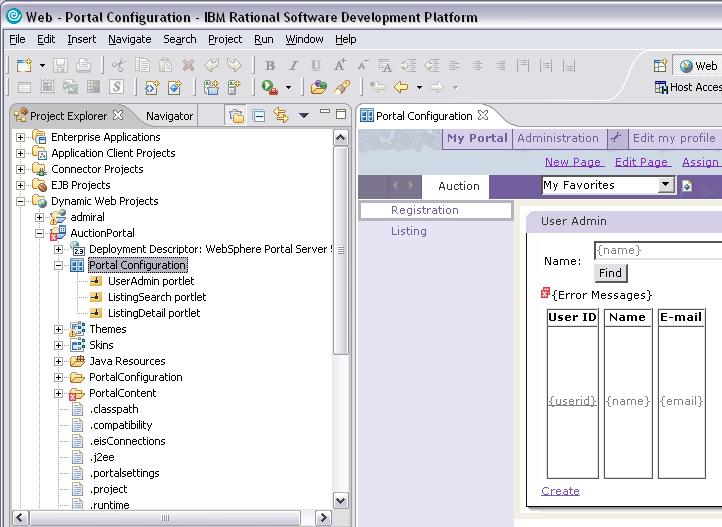Open the New wizard dropdown arrow

(42, 65)
